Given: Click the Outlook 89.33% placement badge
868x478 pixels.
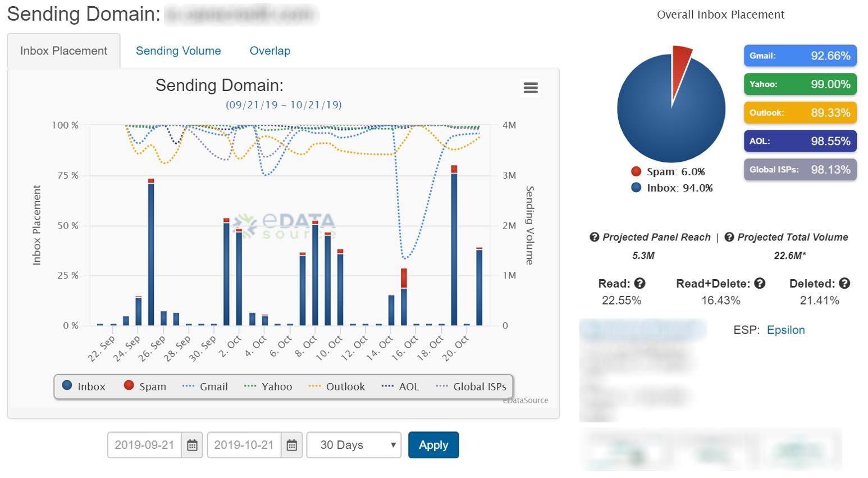Looking at the screenshot, I should [x=800, y=113].
